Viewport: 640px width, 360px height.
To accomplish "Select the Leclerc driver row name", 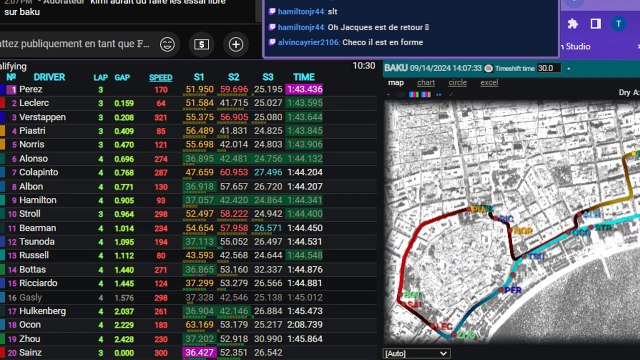I will pyautogui.click(x=34, y=103).
